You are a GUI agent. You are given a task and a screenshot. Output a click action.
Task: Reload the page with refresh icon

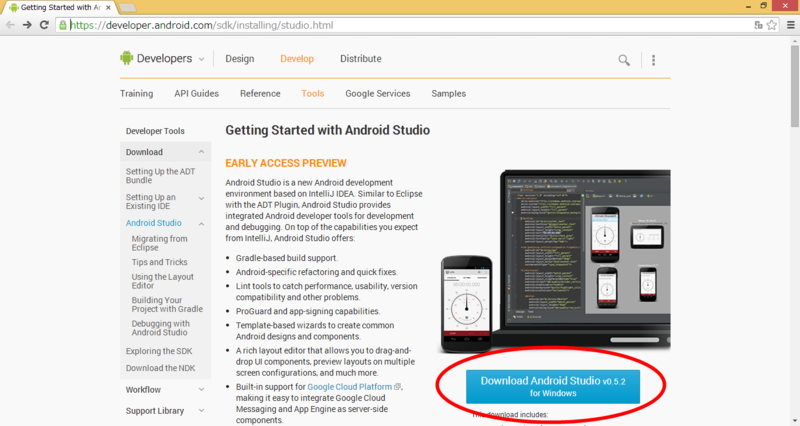(x=44, y=25)
